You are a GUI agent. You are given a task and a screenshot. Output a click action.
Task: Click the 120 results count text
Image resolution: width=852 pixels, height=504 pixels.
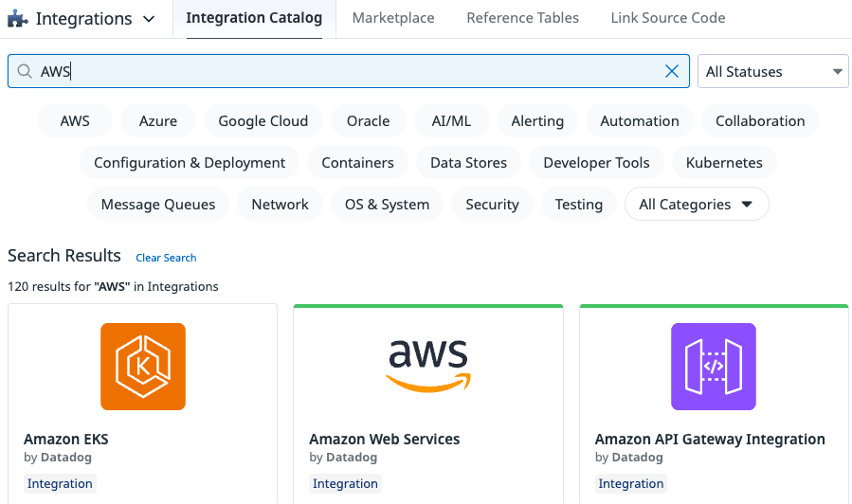coord(113,286)
